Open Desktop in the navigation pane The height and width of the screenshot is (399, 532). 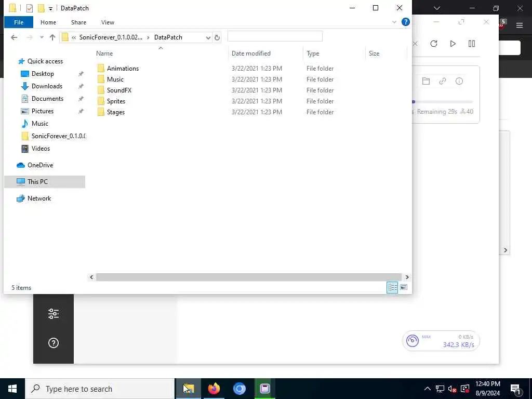43,74
